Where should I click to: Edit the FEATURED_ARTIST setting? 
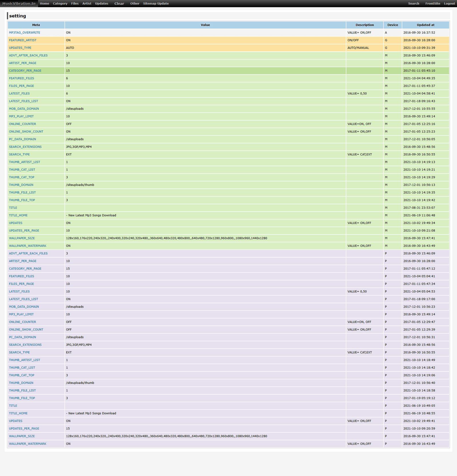(x=23, y=40)
